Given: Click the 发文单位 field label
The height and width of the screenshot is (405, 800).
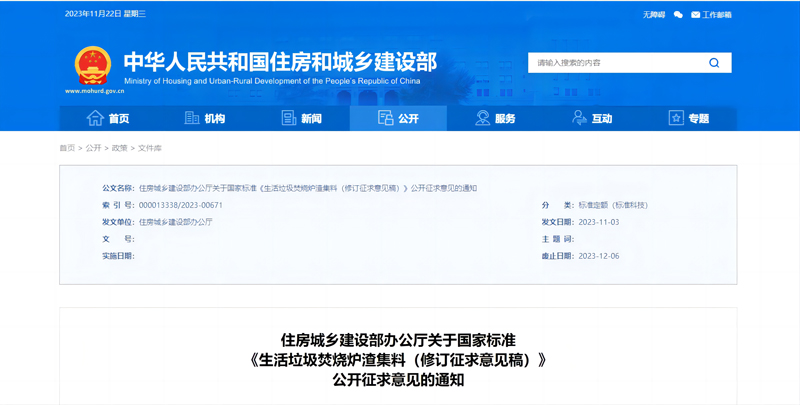Looking at the screenshot, I should [x=118, y=222].
